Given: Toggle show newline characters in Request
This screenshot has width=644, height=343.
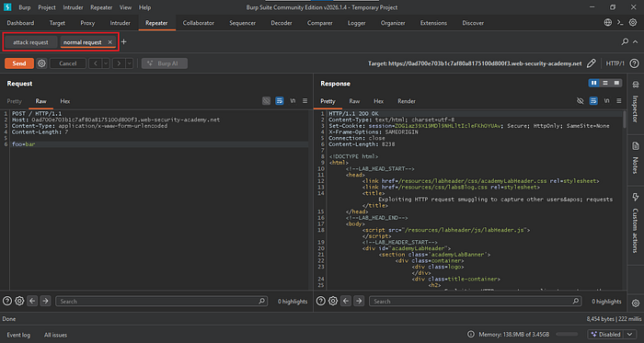Looking at the screenshot, I should (x=293, y=101).
